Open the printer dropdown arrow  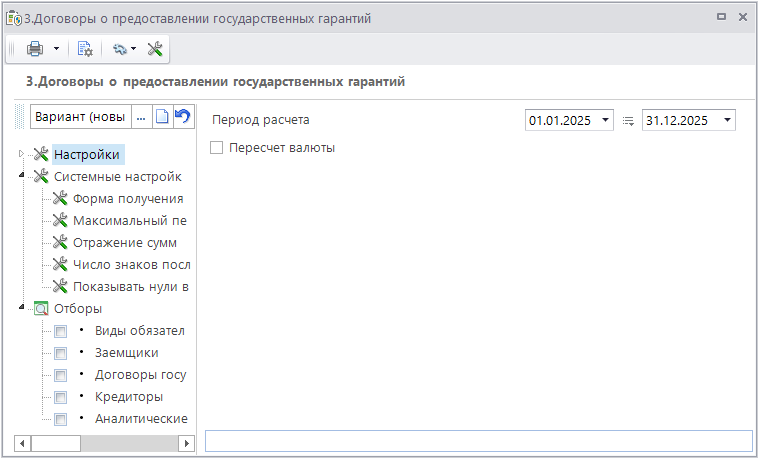(56, 49)
